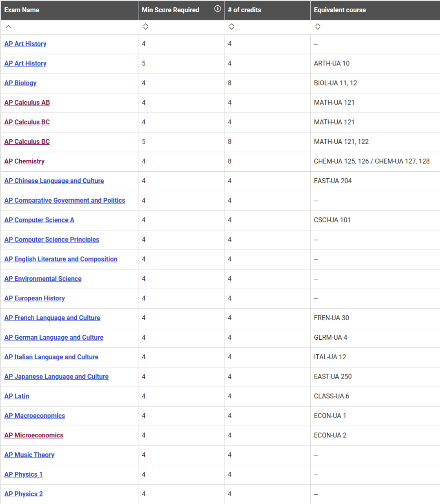This screenshot has height=504, width=441.
Task: Click the info icon beside Min Score Required
Action: tap(218, 9)
